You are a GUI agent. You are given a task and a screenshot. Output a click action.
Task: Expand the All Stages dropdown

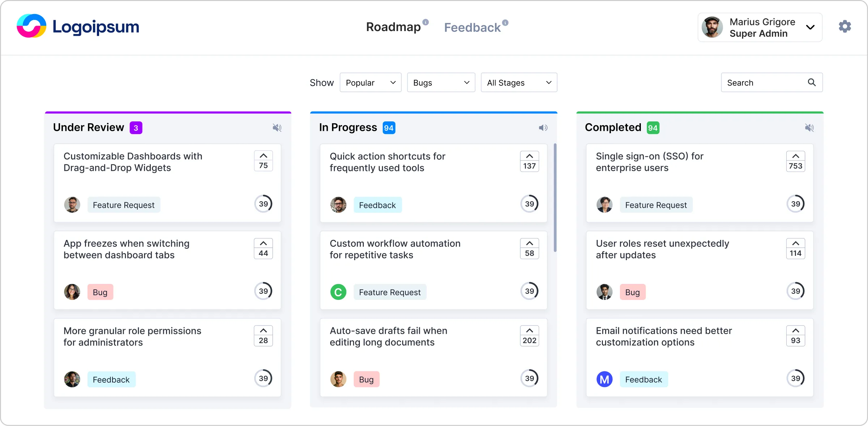point(519,83)
